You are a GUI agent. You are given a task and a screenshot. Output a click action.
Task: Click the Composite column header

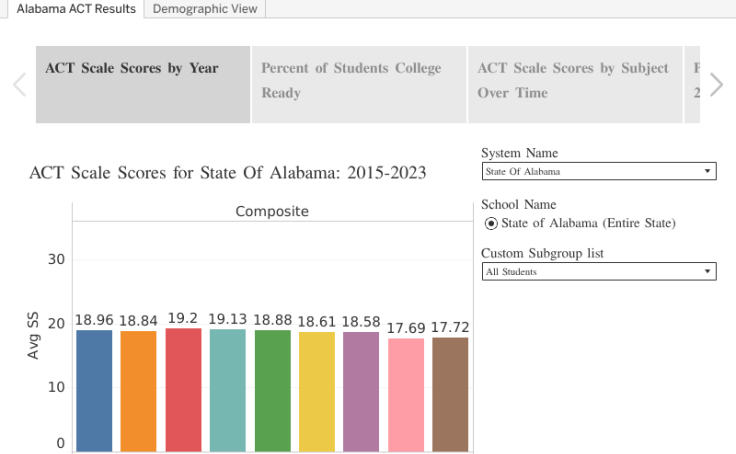[272, 211]
